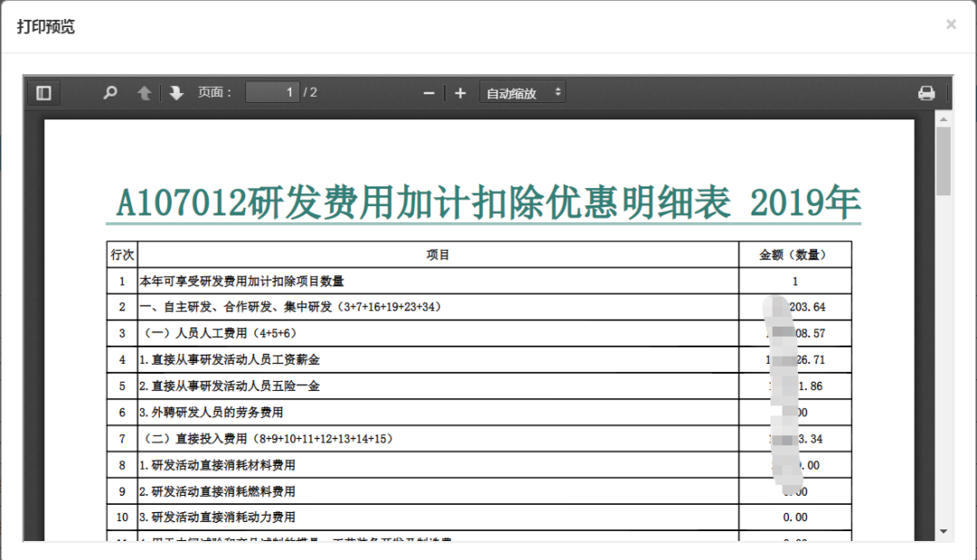The image size is (977, 560).
Task: Close the 打印预览 dialog
Action: coord(951,24)
